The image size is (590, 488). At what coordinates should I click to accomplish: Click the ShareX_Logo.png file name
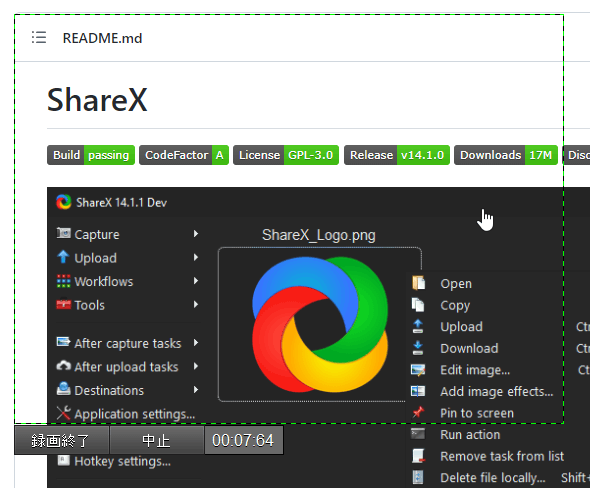[x=319, y=235]
